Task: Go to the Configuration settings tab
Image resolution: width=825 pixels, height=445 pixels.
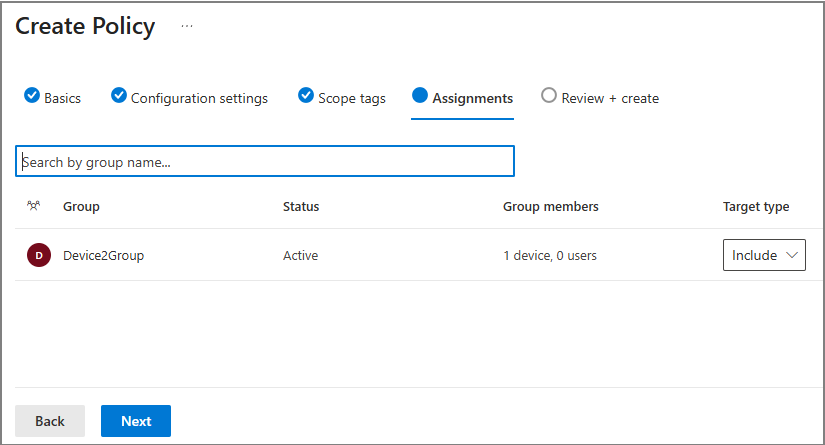Action: coord(199,98)
